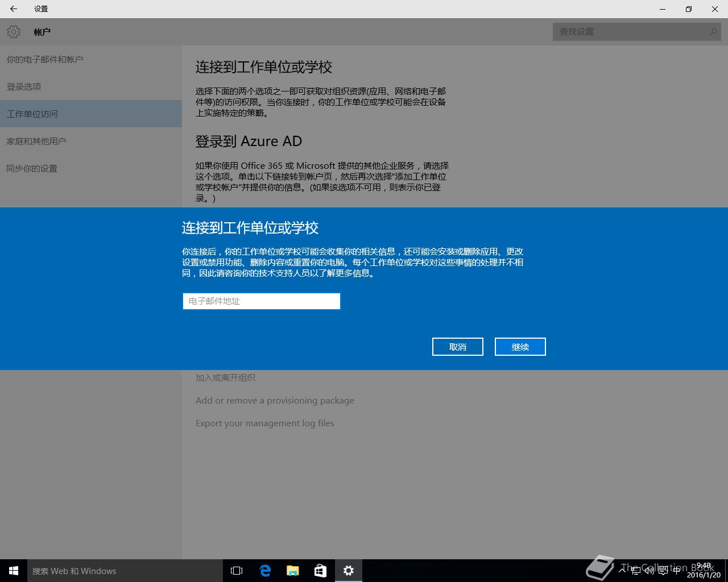Click the back arrow in Settings title bar
This screenshot has width=728, height=582.
pyautogui.click(x=14, y=9)
